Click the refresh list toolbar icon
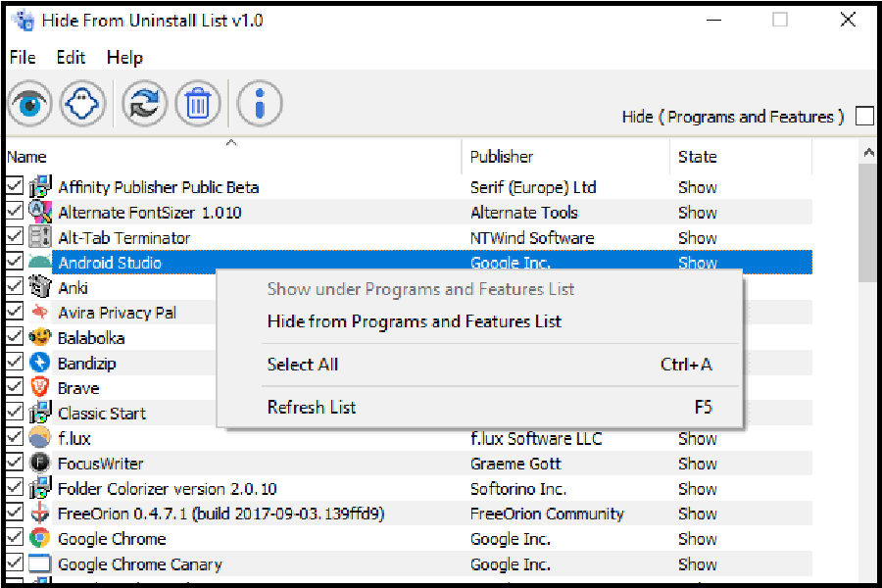The image size is (882, 588). point(145,103)
